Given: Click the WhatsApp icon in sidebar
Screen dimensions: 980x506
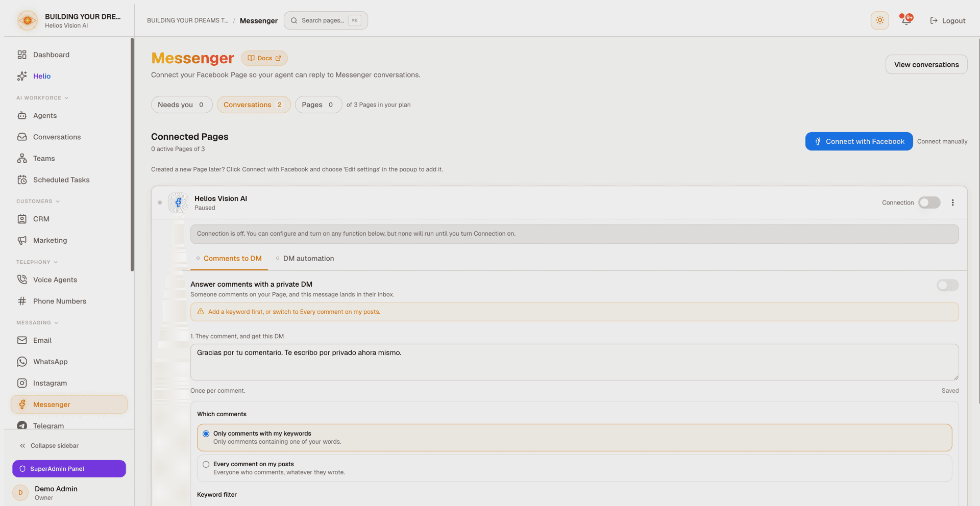Looking at the screenshot, I should click(x=22, y=362).
